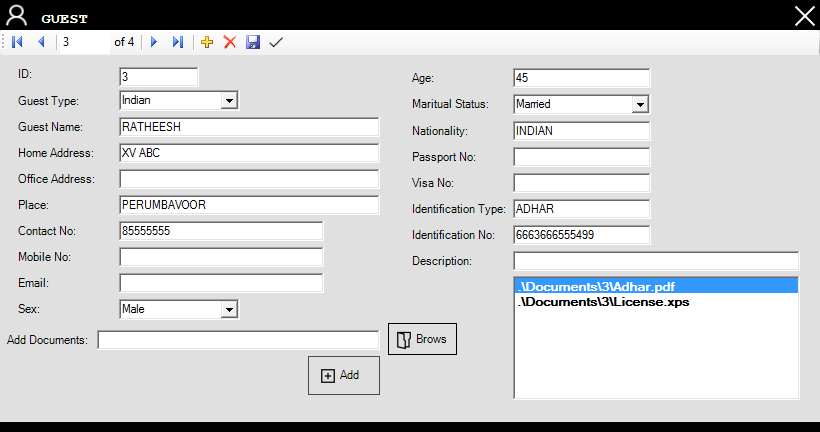Expand the Marital Status dropdown
820x432 pixels.
(x=640, y=104)
